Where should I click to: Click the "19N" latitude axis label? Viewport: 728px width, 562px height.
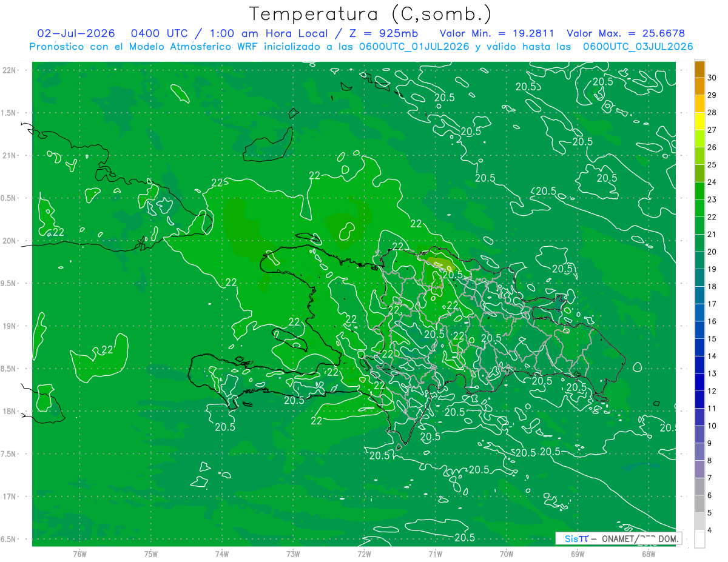(9, 326)
